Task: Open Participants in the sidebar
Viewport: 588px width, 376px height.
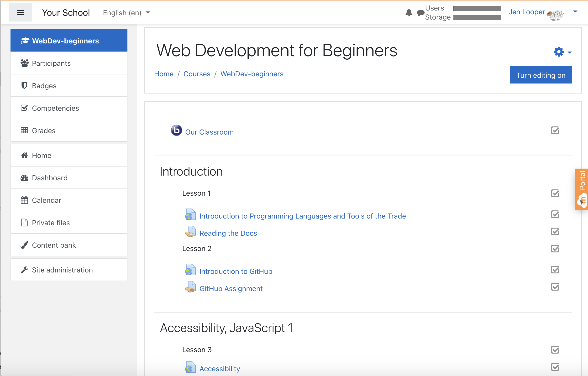Action: [x=51, y=63]
